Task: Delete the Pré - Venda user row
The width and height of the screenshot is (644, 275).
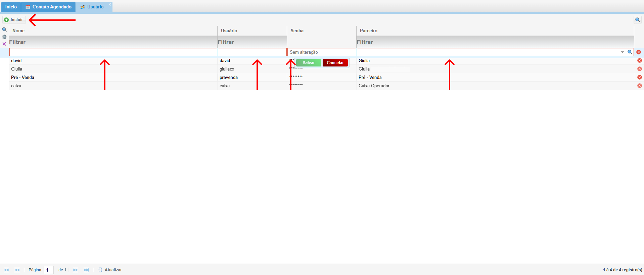Action: [x=639, y=77]
